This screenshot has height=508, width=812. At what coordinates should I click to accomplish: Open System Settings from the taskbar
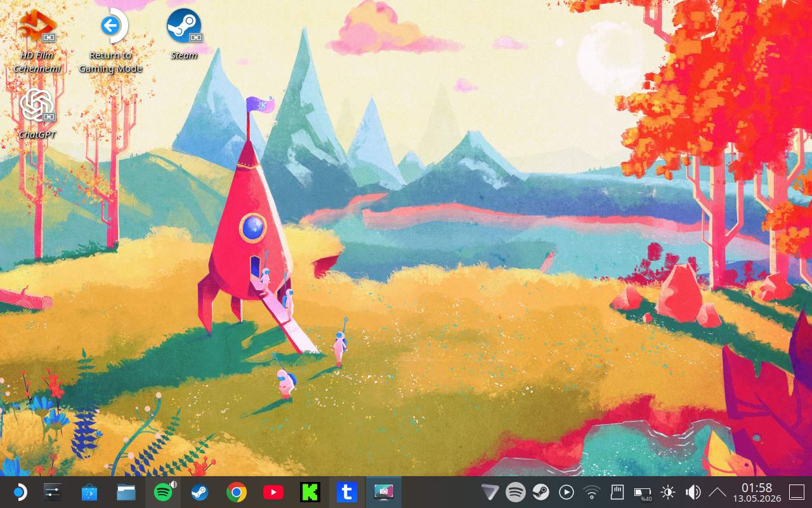(53, 492)
